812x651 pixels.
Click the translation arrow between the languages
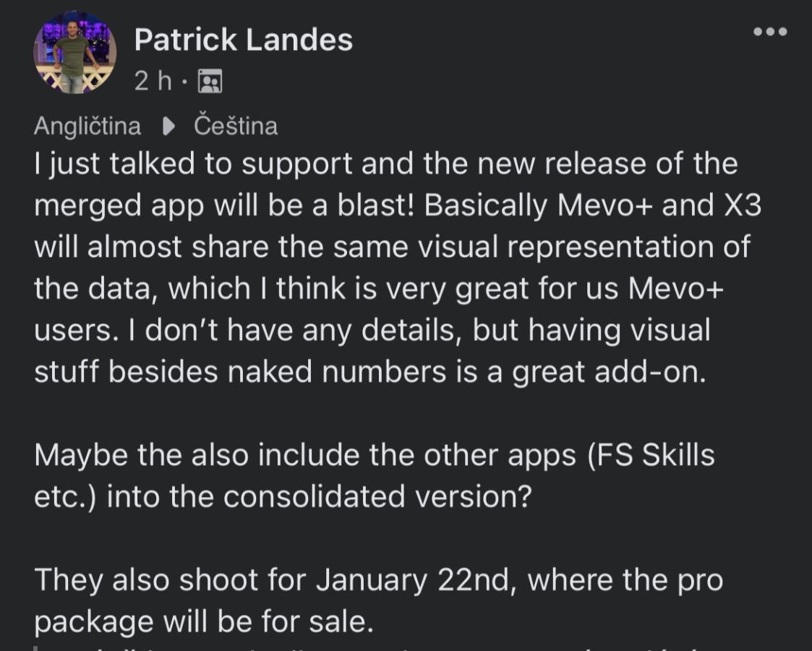tap(168, 127)
